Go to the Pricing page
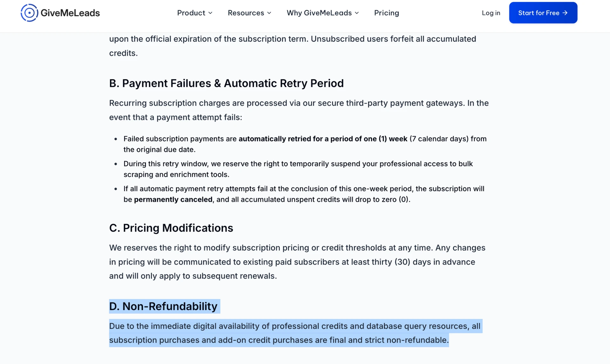 click(x=386, y=13)
